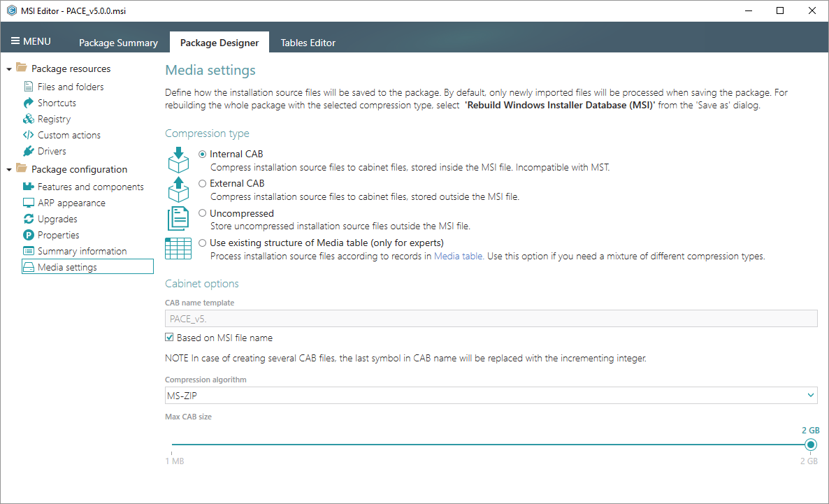The image size is (829, 504).
Task: Open the hamburger MENU button
Action: (31, 41)
